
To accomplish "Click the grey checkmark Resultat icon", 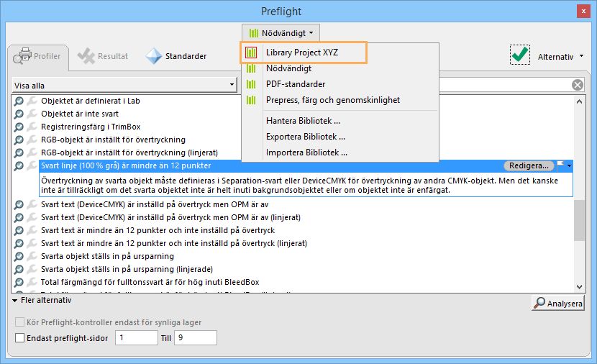I will pos(86,56).
